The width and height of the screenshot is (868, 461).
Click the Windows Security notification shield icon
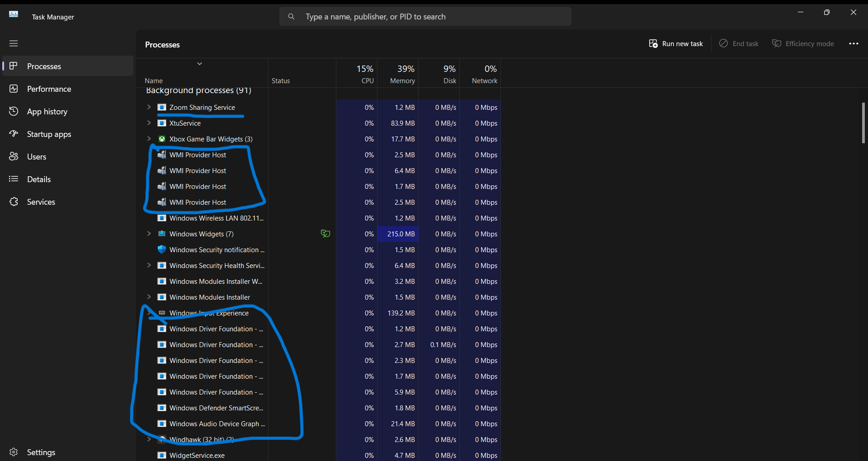click(x=162, y=249)
